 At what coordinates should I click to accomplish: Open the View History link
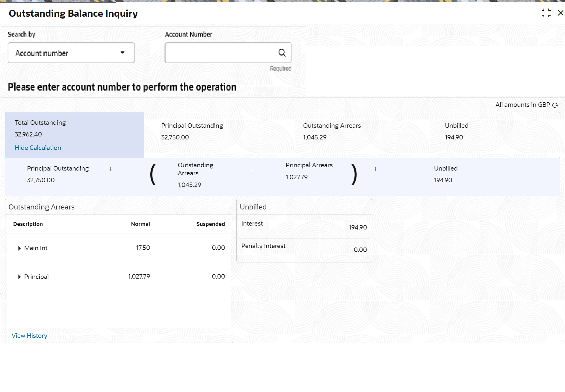(29, 336)
